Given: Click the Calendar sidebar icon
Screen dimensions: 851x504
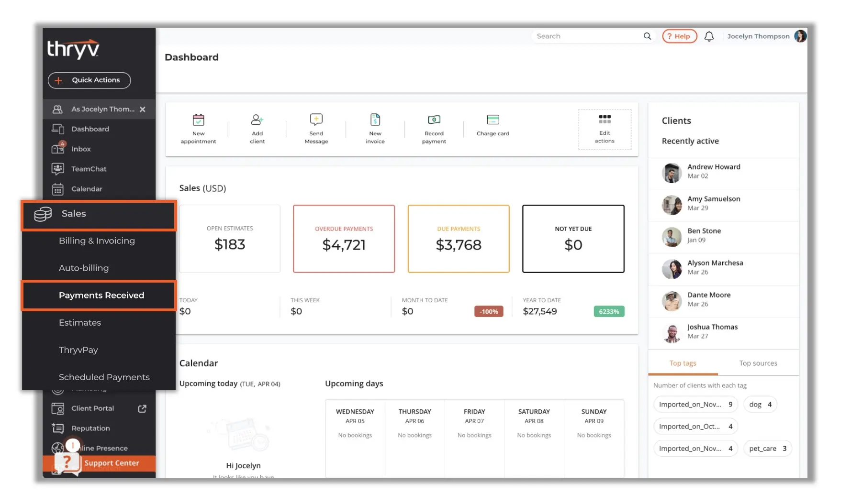Looking at the screenshot, I should [58, 189].
